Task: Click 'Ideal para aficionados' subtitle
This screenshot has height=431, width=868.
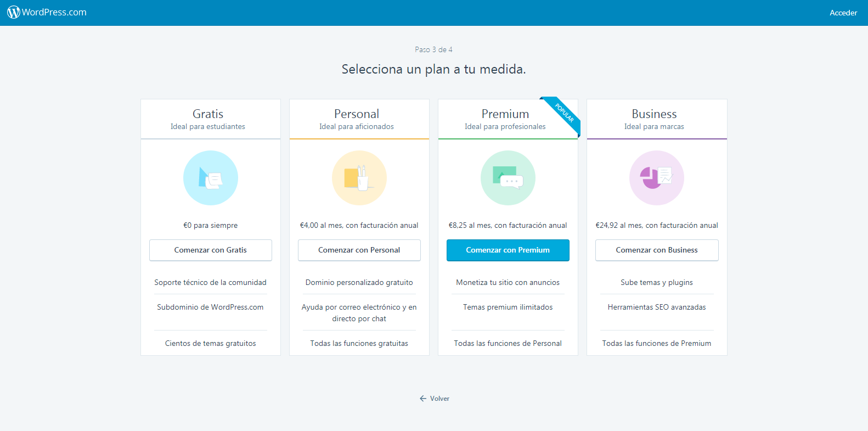Action: coord(357,126)
